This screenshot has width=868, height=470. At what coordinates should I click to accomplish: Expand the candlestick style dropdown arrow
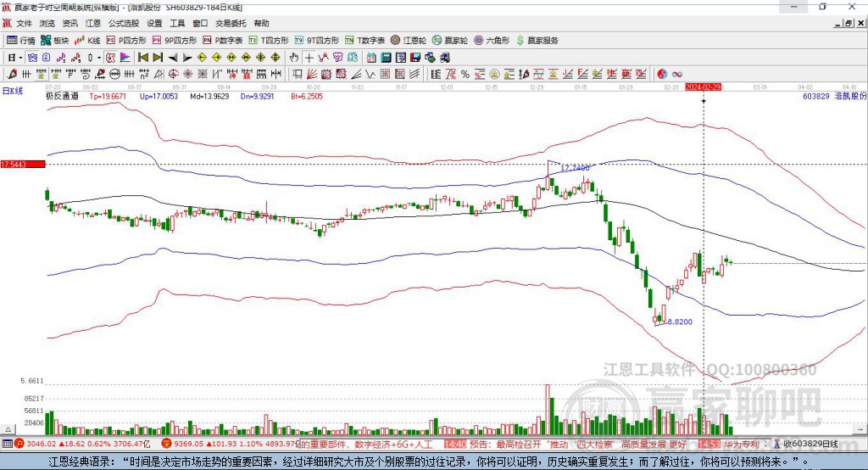[x=99, y=58]
